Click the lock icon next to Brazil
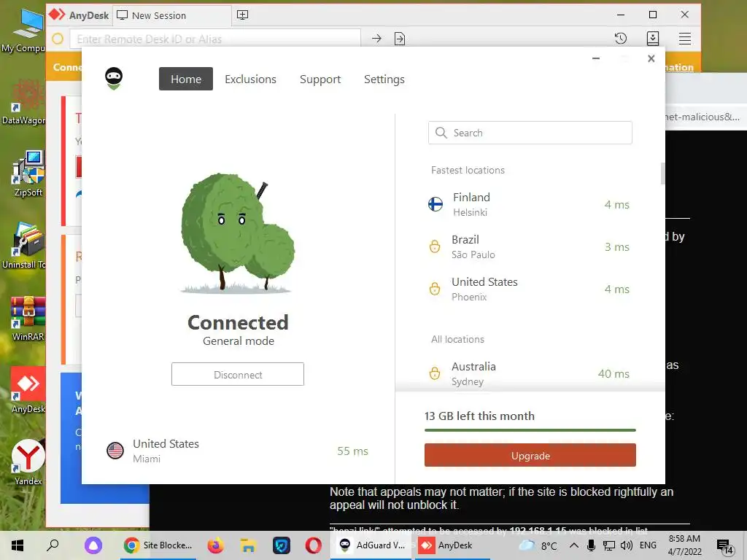The image size is (747, 560). 435,246
